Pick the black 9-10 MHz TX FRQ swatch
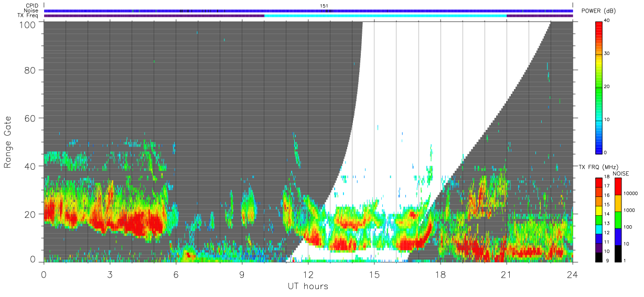This screenshot has height=297, width=644. (x=599, y=257)
